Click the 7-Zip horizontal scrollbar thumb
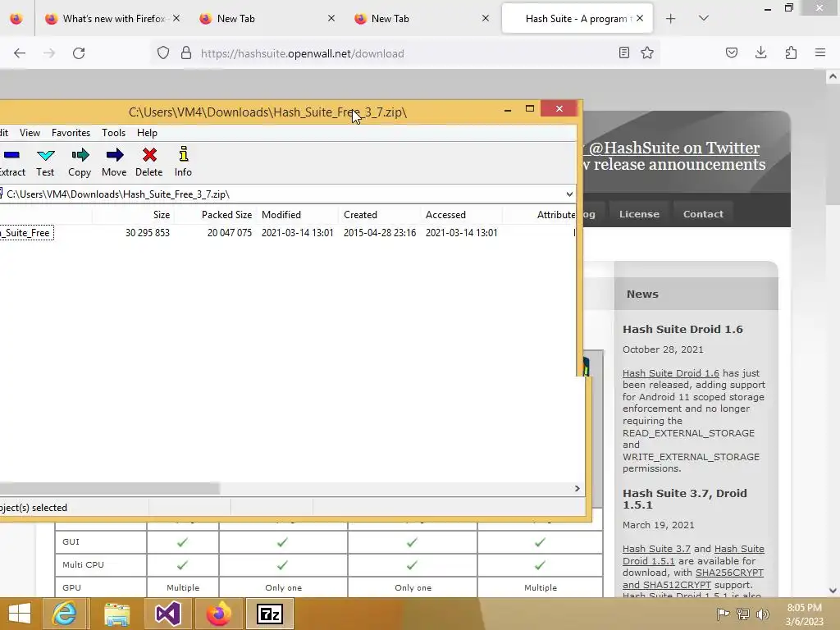This screenshot has width=840, height=630. pyautogui.click(x=109, y=489)
